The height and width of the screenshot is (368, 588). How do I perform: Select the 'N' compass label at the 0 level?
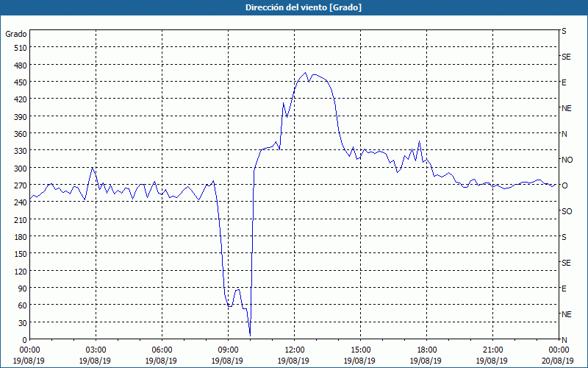[564, 340]
